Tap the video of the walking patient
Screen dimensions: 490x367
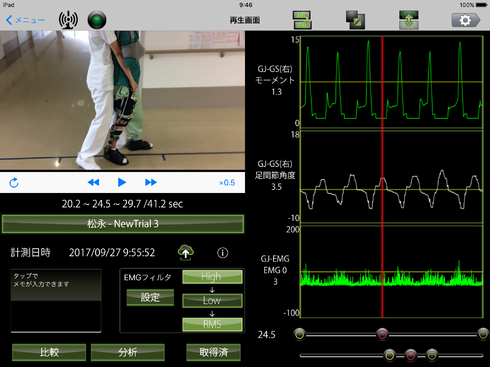coord(122,100)
